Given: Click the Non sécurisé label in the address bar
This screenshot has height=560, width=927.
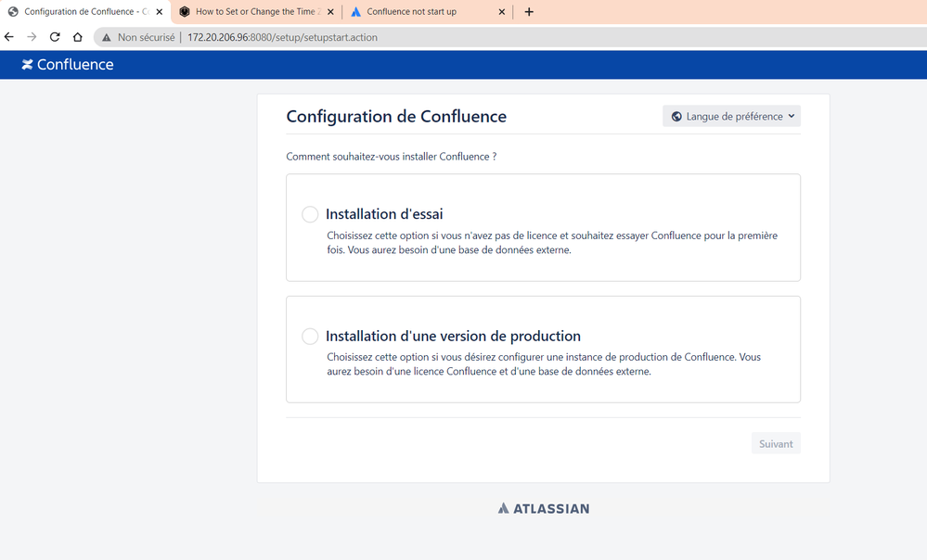Looking at the screenshot, I should [146, 37].
